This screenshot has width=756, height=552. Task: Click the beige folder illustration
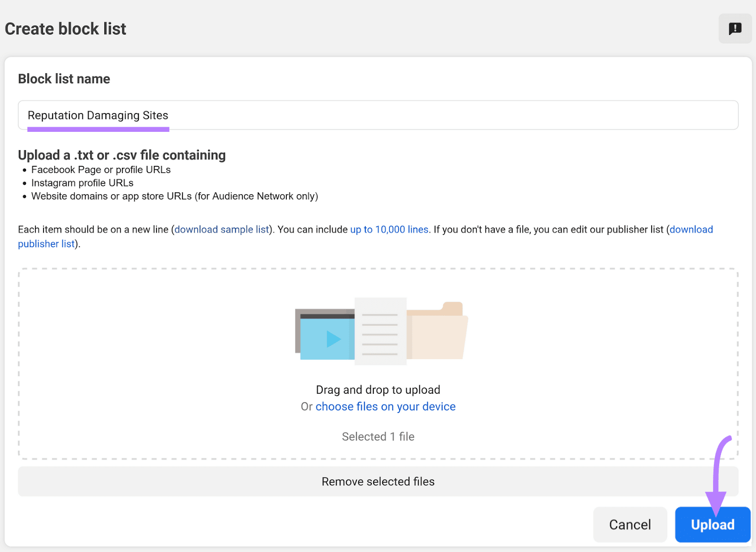438,333
